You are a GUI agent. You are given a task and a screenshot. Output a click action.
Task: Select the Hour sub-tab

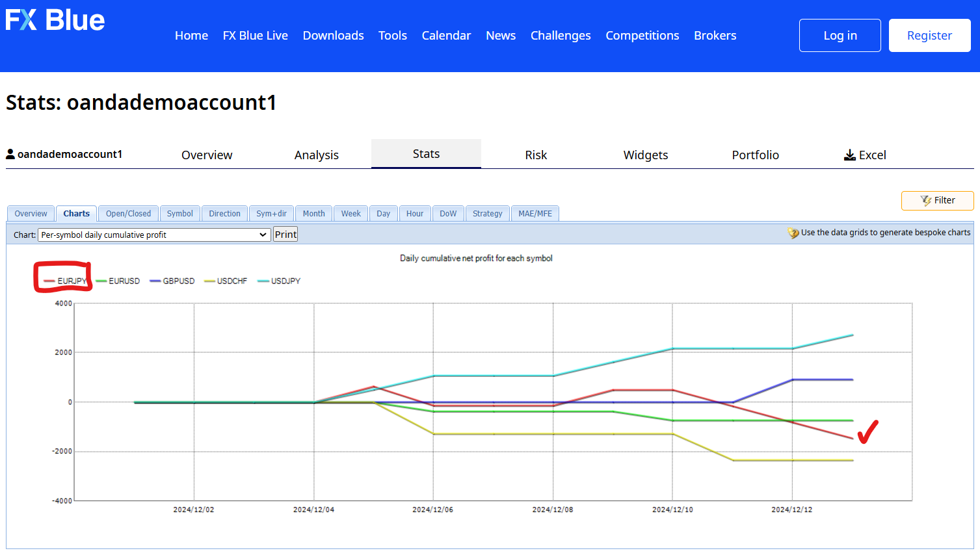click(x=415, y=214)
